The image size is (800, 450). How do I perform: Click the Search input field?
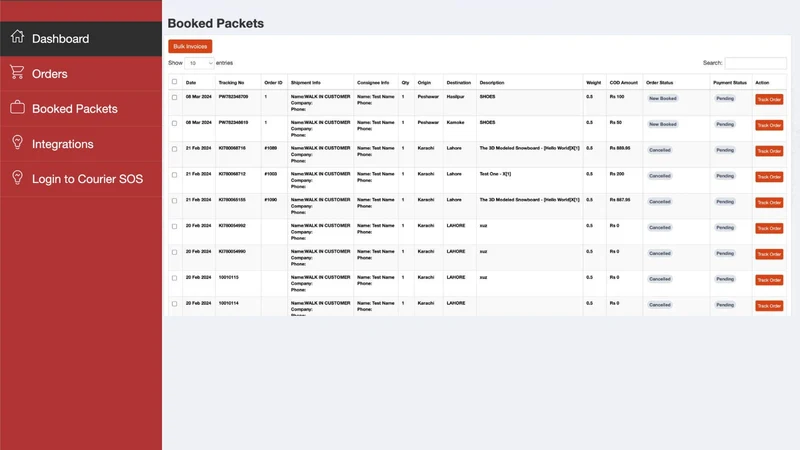[x=756, y=63]
